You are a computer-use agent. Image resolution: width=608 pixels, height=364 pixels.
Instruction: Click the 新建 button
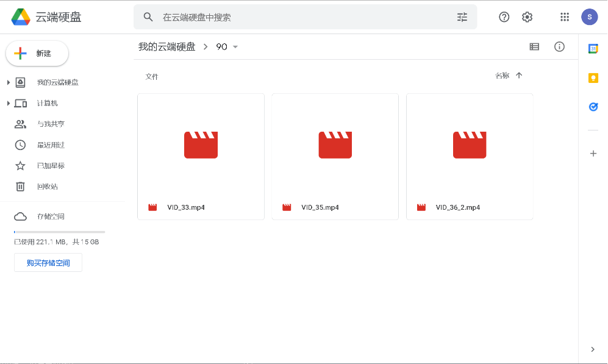37,54
